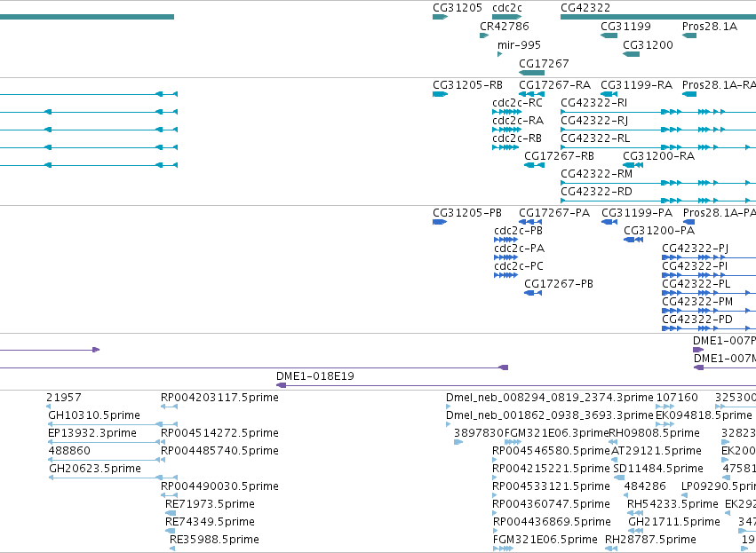756x553 pixels.
Task: Open the EP13932.3prime EST label
Action: (92, 433)
